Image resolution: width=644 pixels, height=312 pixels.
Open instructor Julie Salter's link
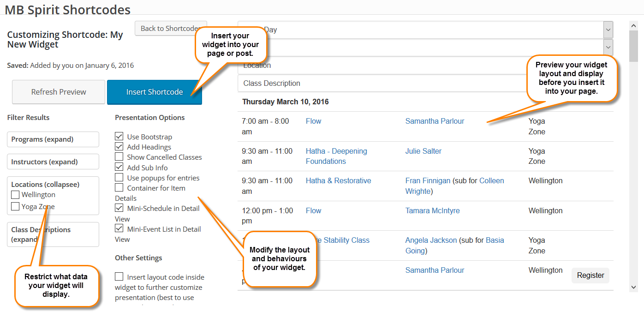click(x=423, y=151)
